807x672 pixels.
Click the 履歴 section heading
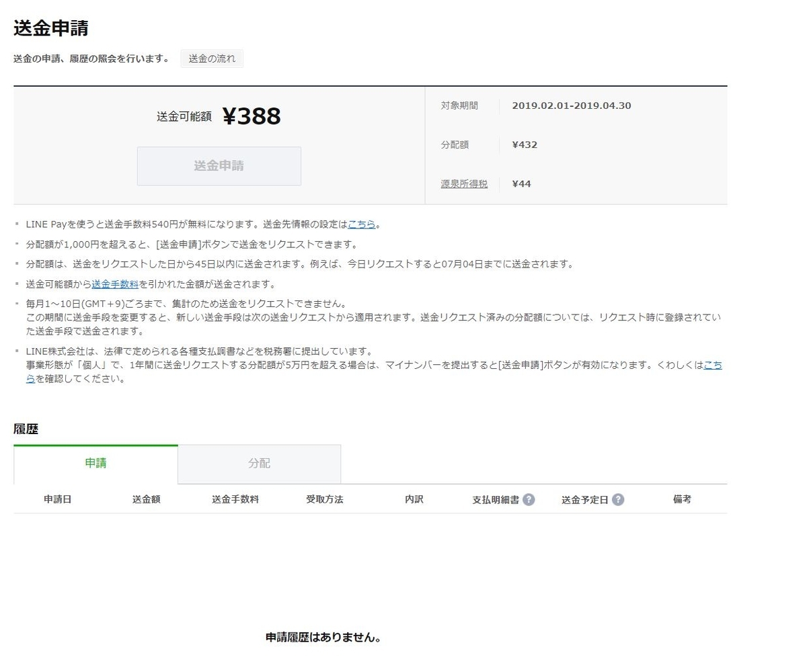(26, 429)
